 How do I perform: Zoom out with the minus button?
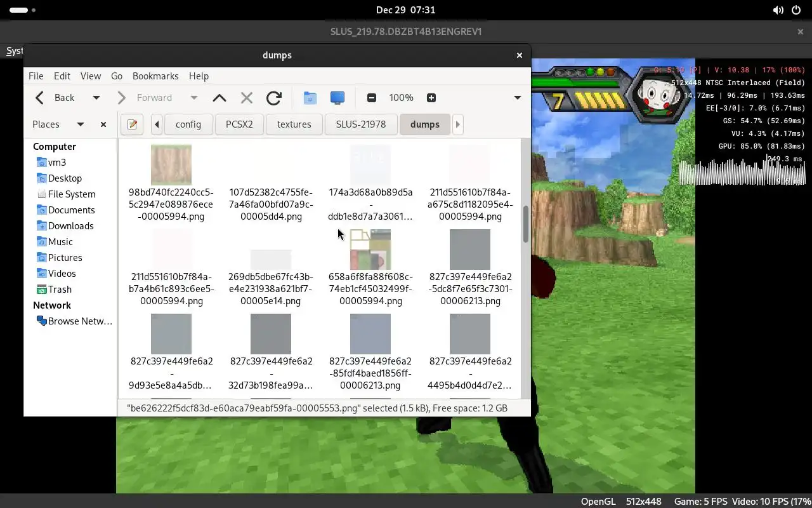tap(372, 98)
